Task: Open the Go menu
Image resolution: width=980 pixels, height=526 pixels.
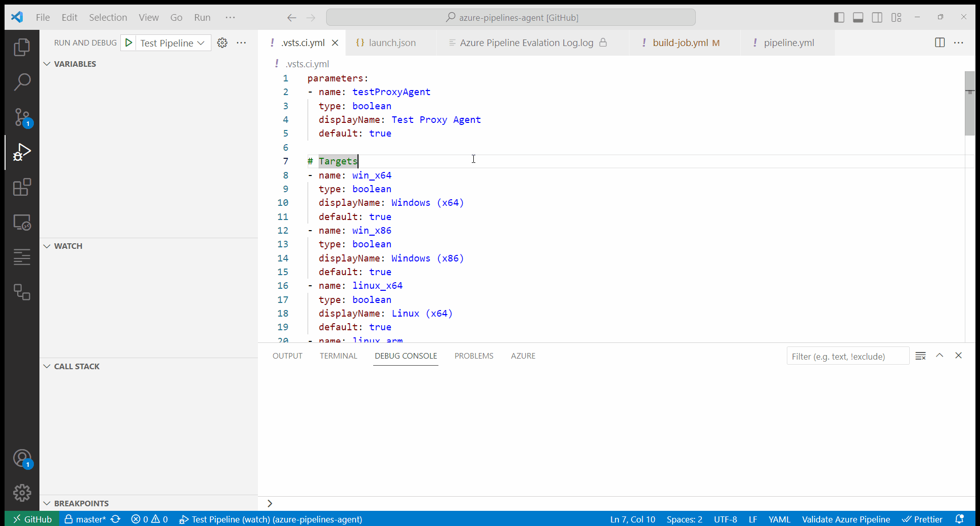Action: click(176, 18)
